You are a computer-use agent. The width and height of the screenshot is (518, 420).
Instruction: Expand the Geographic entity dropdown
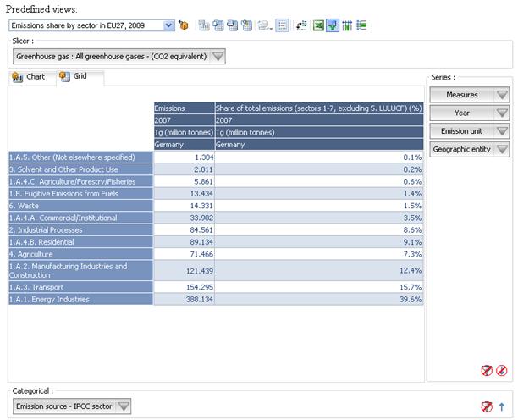(470, 149)
